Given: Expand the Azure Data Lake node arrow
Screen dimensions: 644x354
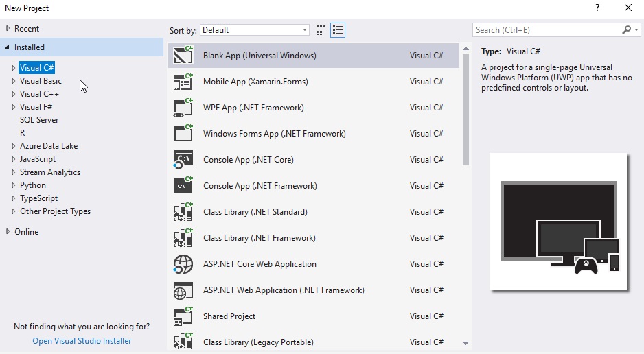Looking at the screenshot, I should (13, 146).
